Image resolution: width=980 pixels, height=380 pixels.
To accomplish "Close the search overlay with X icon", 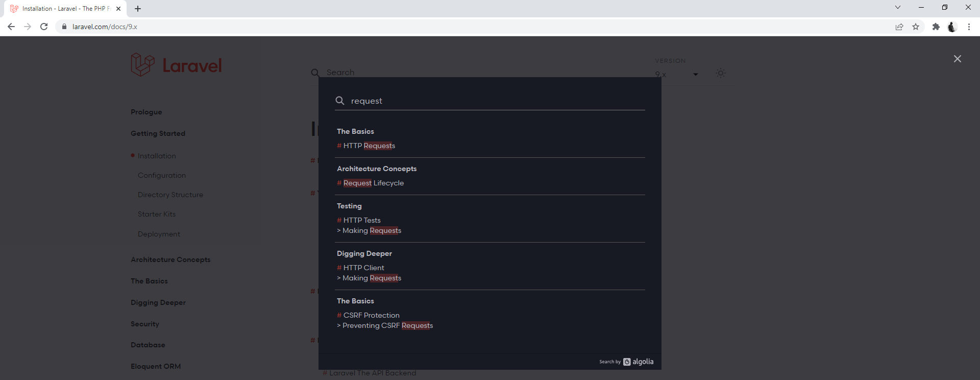I will pos(958,59).
